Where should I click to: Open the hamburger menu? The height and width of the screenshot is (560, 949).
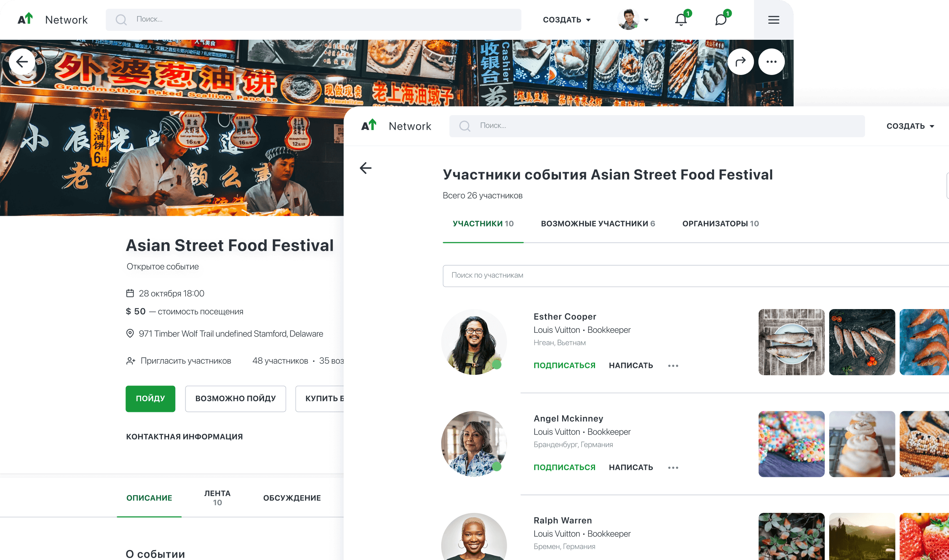coord(773,20)
